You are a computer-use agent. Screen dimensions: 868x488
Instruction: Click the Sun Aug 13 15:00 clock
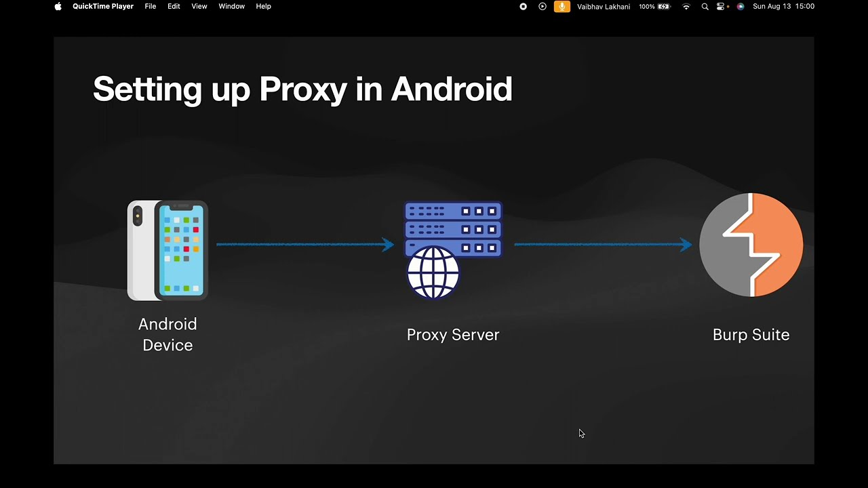(x=783, y=6)
